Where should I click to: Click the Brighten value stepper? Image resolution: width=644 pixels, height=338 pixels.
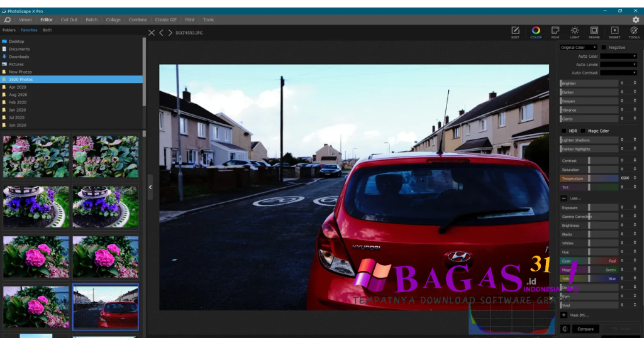[x=635, y=83]
